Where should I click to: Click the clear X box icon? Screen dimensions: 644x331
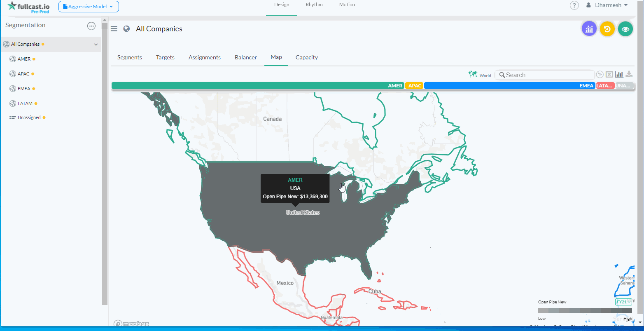[x=609, y=75]
